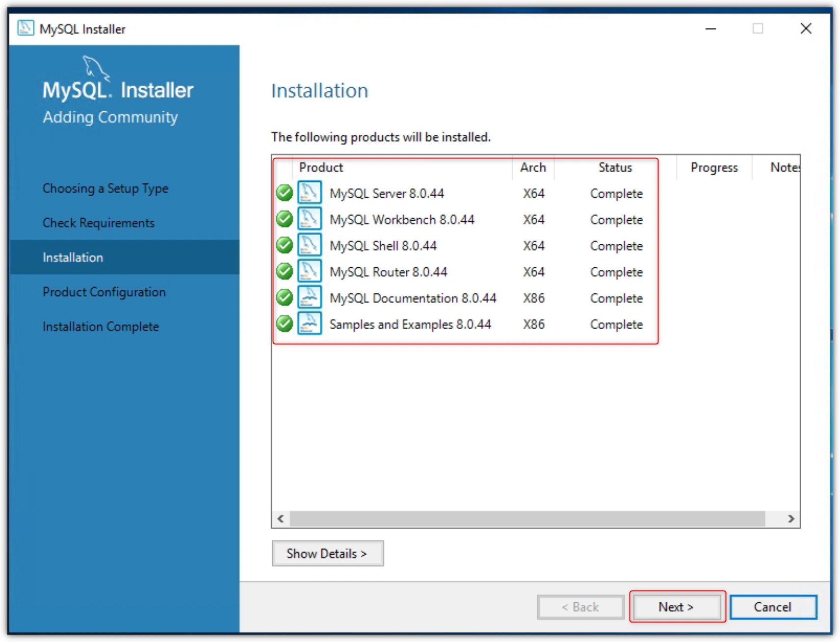The image size is (840, 642).
Task: Click Complete status of MySQL Shell
Action: coord(616,246)
